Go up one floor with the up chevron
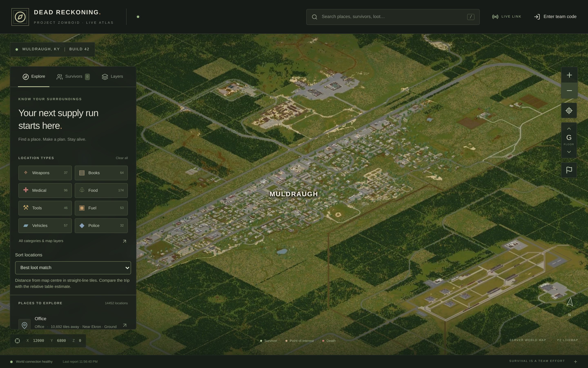 click(569, 129)
